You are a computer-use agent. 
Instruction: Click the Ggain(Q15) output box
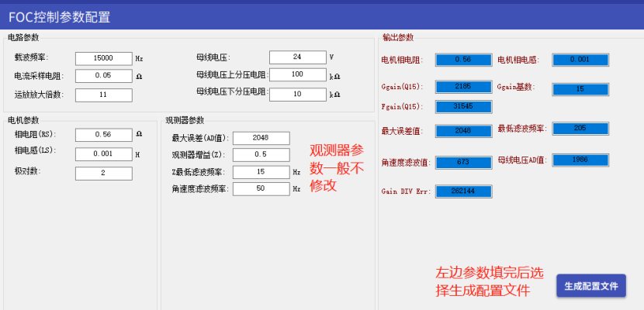463,86
